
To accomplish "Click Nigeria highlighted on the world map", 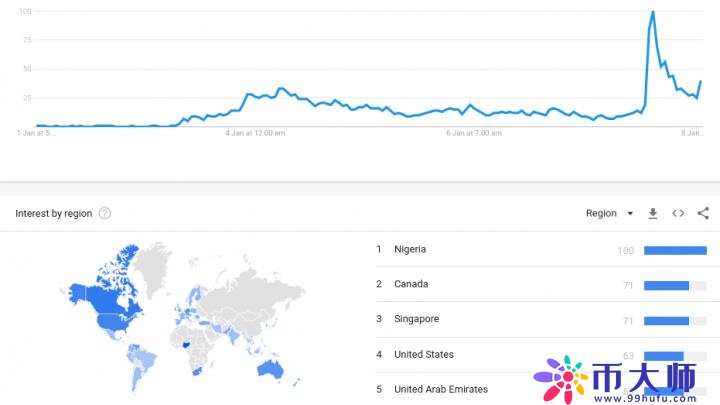I will pyautogui.click(x=186, y=345).
